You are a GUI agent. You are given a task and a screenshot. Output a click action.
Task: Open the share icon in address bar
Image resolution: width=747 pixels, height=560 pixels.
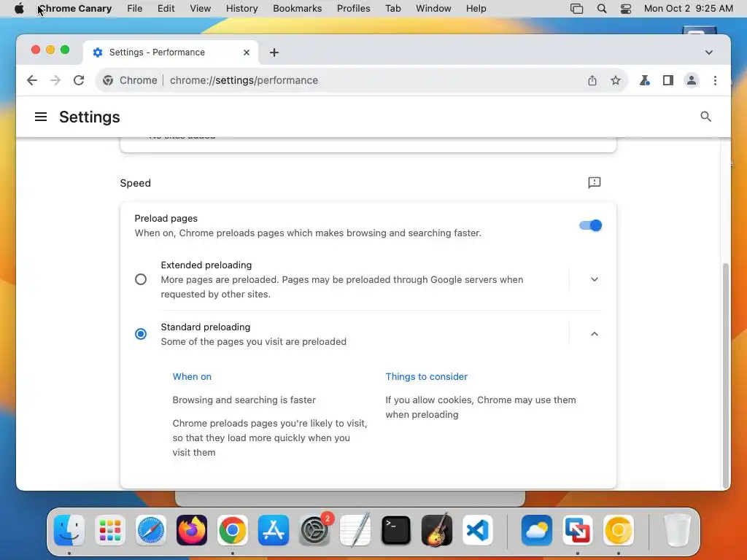point(592,80)
